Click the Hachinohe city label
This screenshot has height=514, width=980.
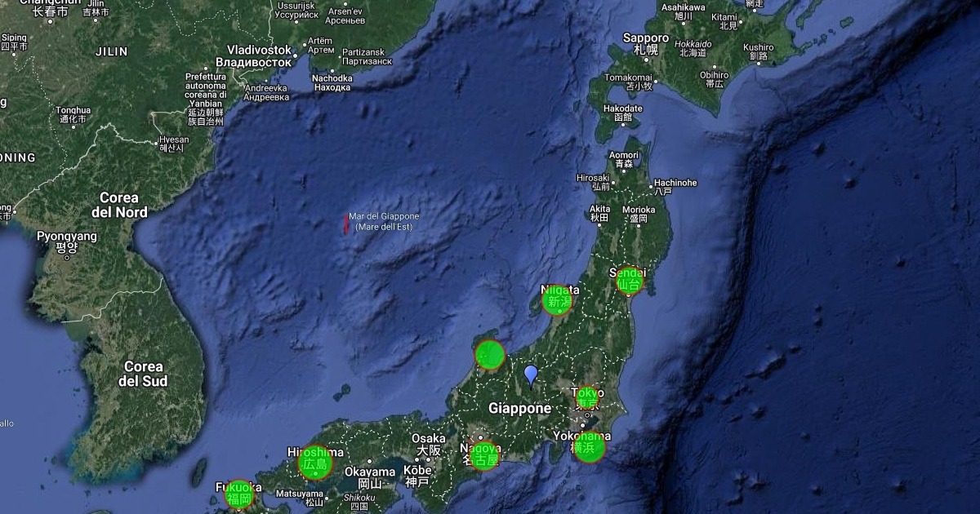pos(675,187)
